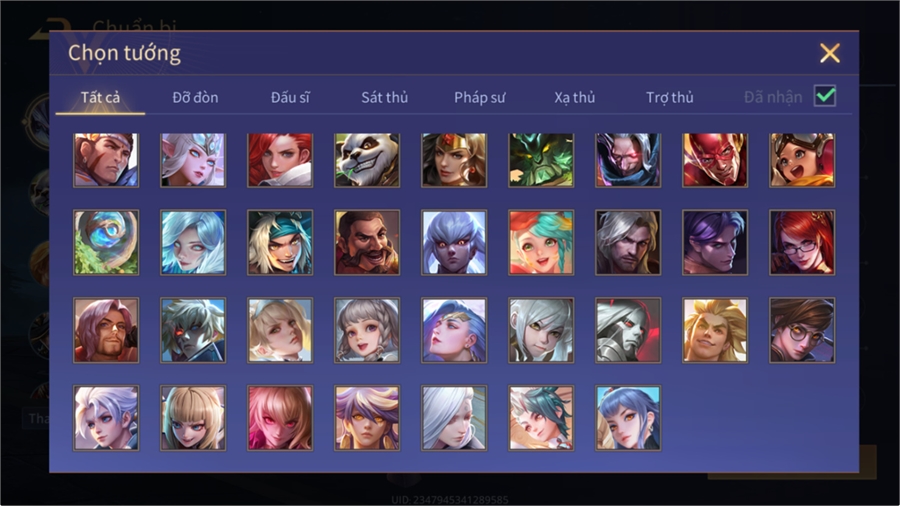Select the pink-haired red-eyed hero
This screenshot has height=506, width=900.
pyautogui.click(x=280, y=418)
